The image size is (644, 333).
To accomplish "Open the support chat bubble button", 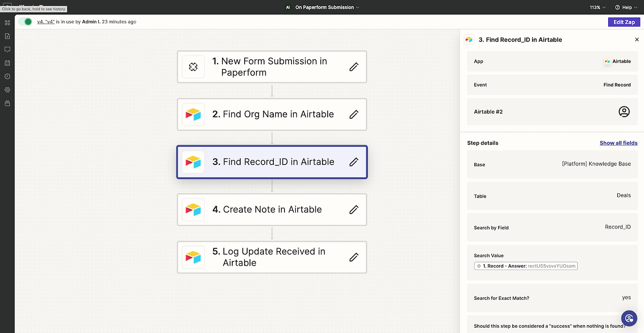I will 629,318.
